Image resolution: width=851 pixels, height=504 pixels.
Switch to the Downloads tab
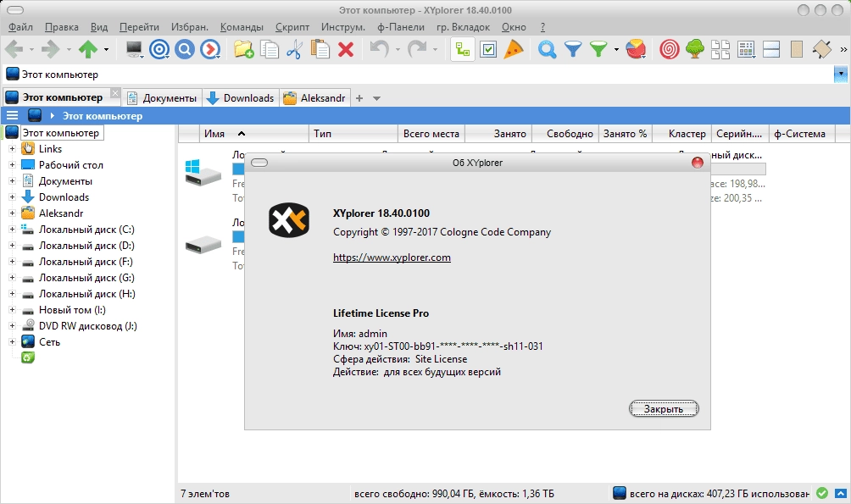(241, 98)
